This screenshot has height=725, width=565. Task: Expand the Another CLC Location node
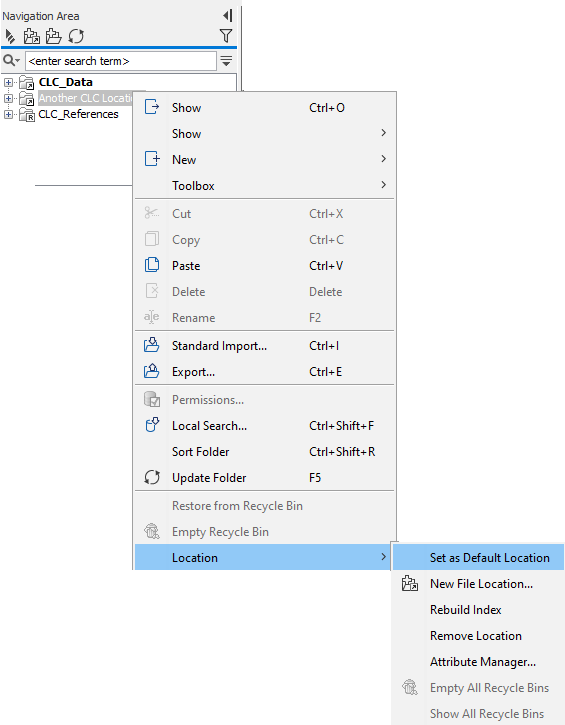[8, 98]
